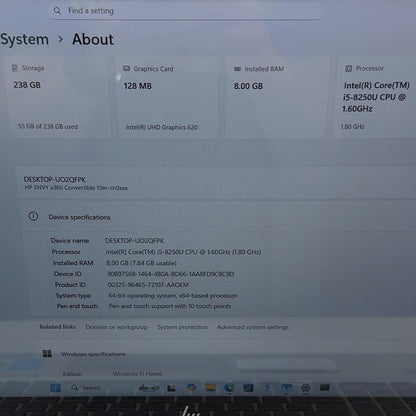Viewport: 416px width, 416px height.
Task: Select the Device name value DESKTOP-UO2QFPK
Action: (x=134, y=240)
